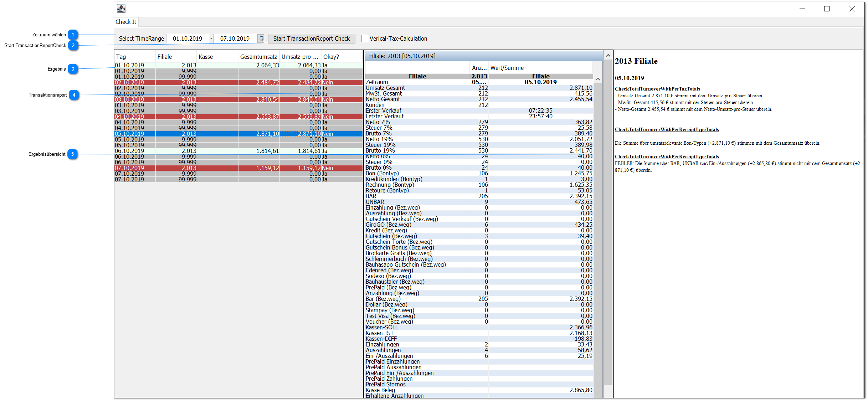Viewport: 868px width, 401px height.
Task: Click the Brutto 19% row
Action: click(x=479, y=150)
